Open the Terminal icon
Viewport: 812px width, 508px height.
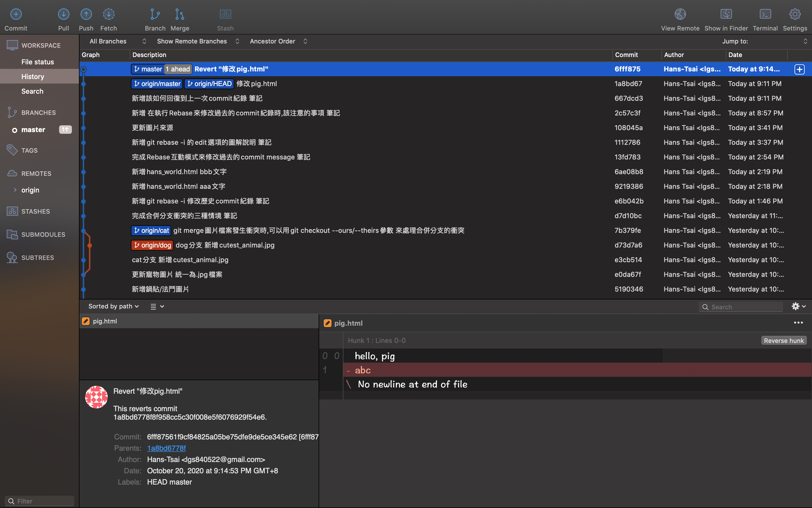click(765, 14)
